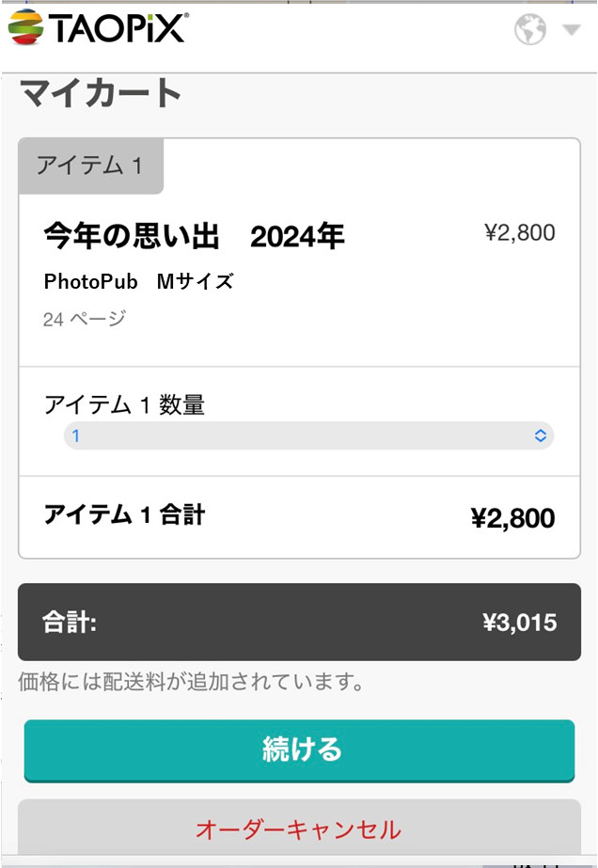The image size is (598, 868).
Task: Open the アイテム 1 数量 quantity dropdown
Action: click(x=308, y=435)
